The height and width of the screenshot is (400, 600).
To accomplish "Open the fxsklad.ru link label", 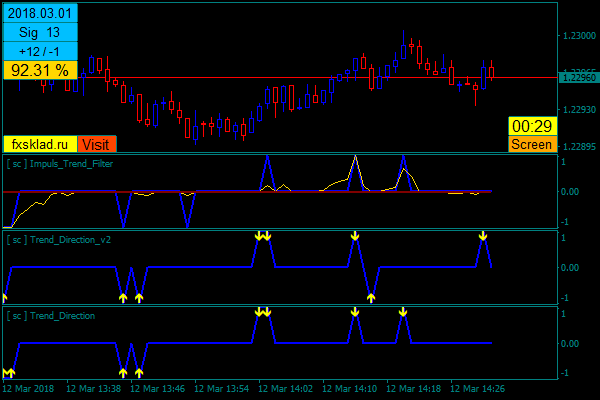I will 40,144.
